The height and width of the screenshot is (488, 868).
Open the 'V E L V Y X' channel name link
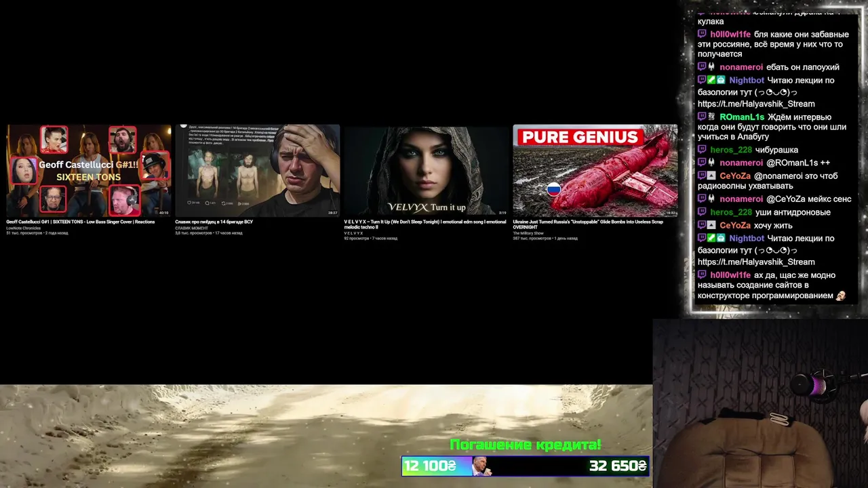[x=353, y=233]
